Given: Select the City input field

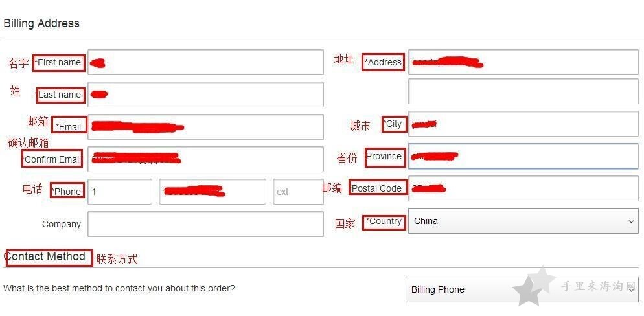Looking at the screenshot, I should [x=523, y=124].
